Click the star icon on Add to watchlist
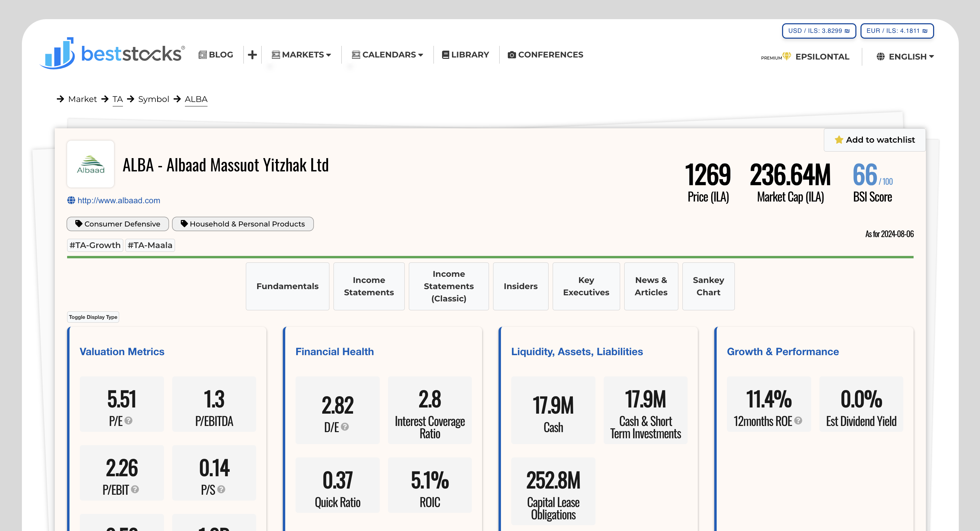980x531 pixels. 839,140
